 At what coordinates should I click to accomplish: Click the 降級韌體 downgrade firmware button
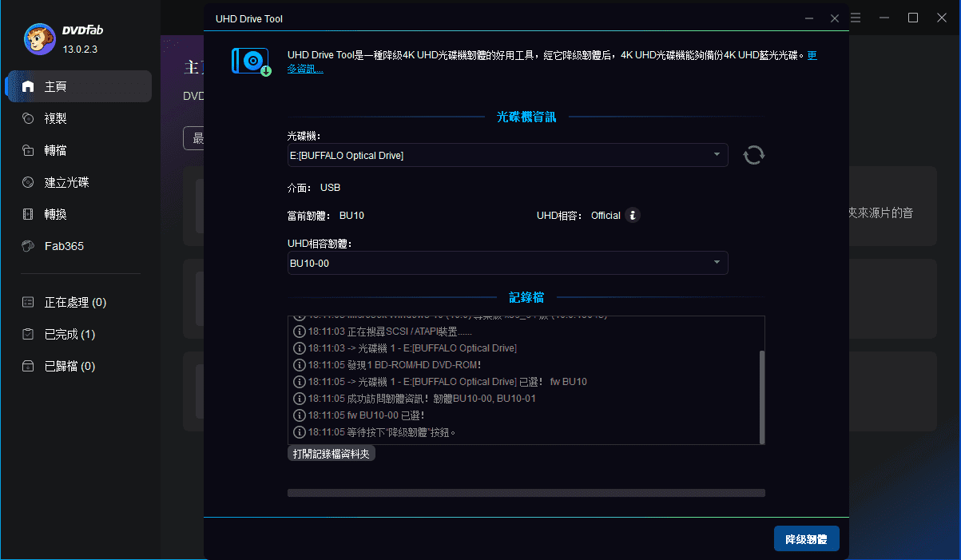click(x=807, y=539)
